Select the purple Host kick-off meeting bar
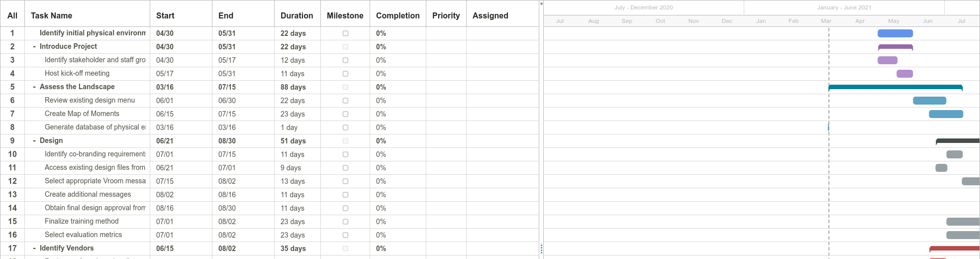Image resolution: width=980 pixels, height=259 pixels. coord(904,74)
